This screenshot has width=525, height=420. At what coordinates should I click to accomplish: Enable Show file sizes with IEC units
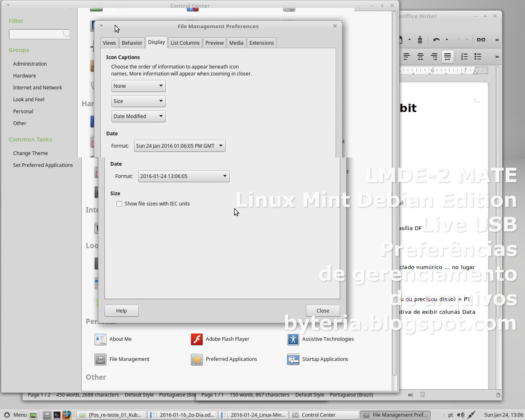[x=119, y=203]
